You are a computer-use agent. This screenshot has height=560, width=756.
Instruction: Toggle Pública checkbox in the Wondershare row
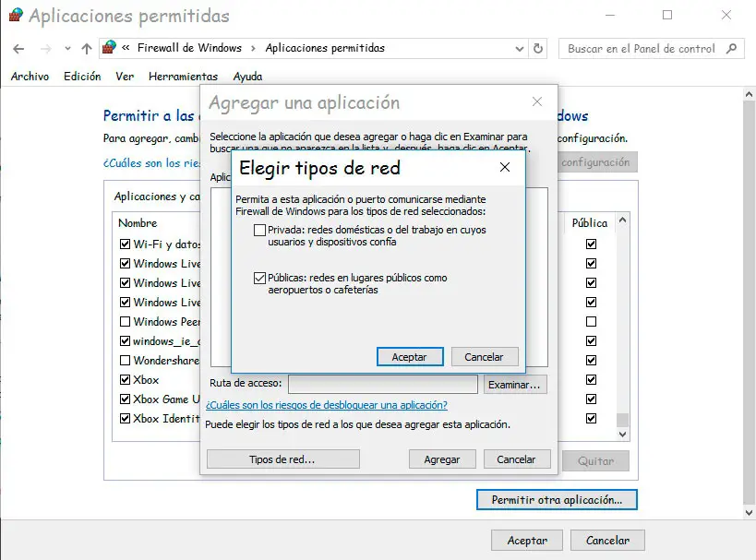tap(591, 360)
